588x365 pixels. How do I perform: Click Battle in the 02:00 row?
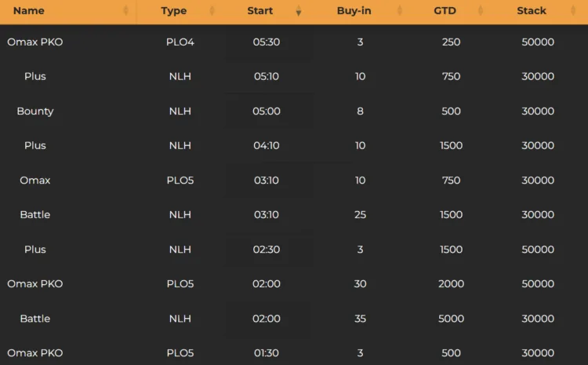34,319
